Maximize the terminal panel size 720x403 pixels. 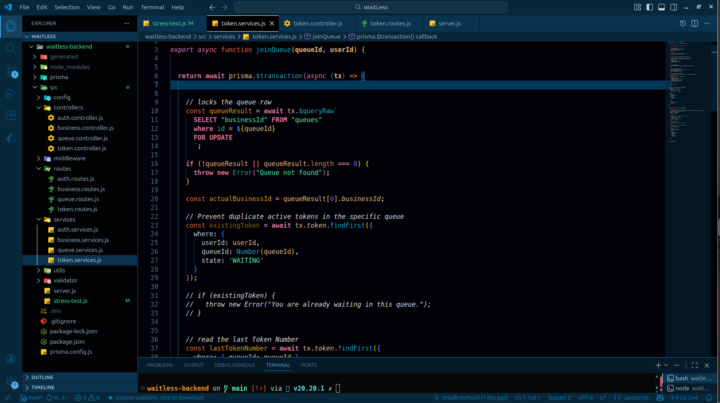click(x=695, y=365)
